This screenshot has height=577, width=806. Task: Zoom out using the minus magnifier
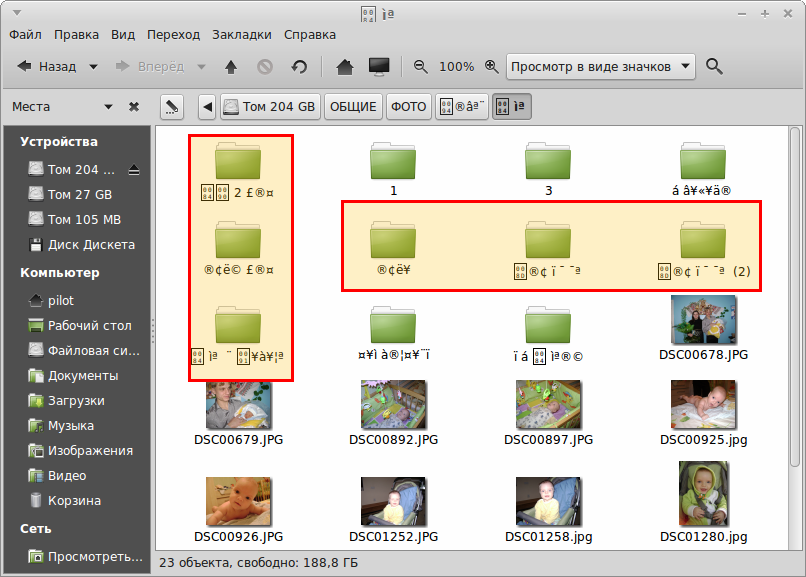tap(420, 67)
